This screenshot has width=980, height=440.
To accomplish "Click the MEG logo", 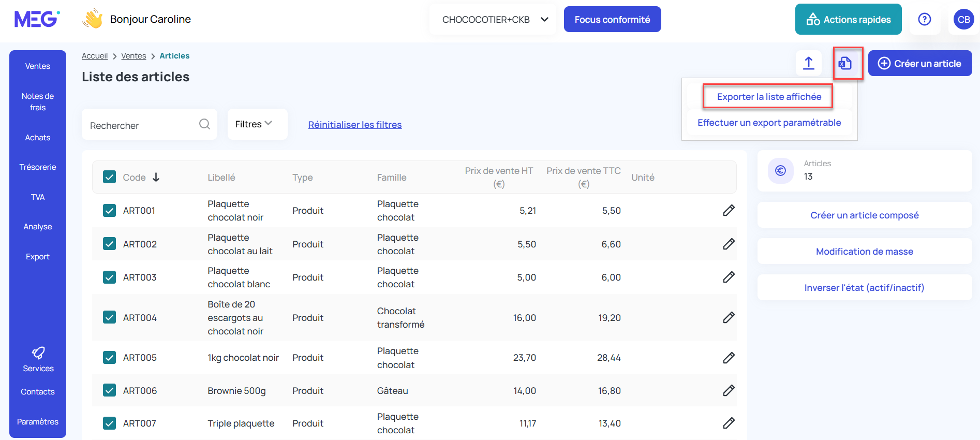I will 37,19.
